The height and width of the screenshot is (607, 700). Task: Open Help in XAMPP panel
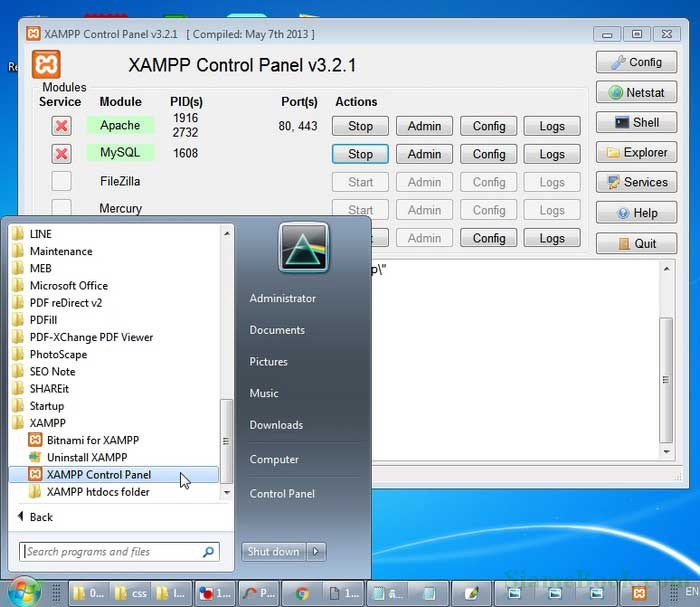pyautogui.click(x=636, y=213)
